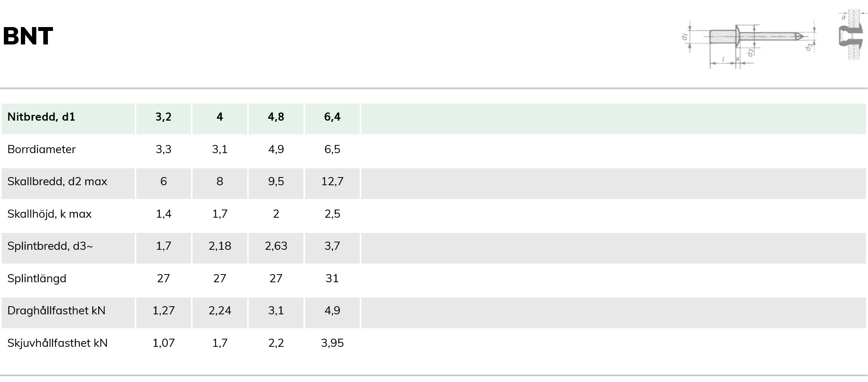This screenshot has width=868, height=382.
Task: Select the 6,4 column header
Action: tap(332, 117)
